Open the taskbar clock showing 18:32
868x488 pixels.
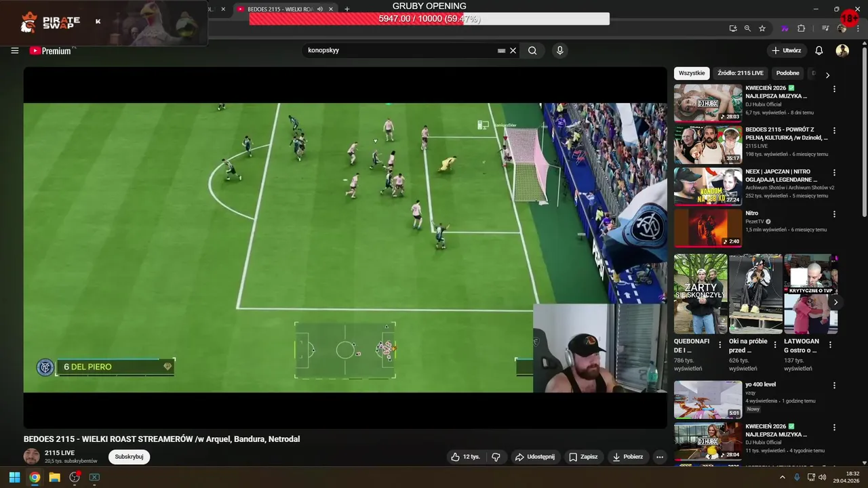tap(848, 477)
